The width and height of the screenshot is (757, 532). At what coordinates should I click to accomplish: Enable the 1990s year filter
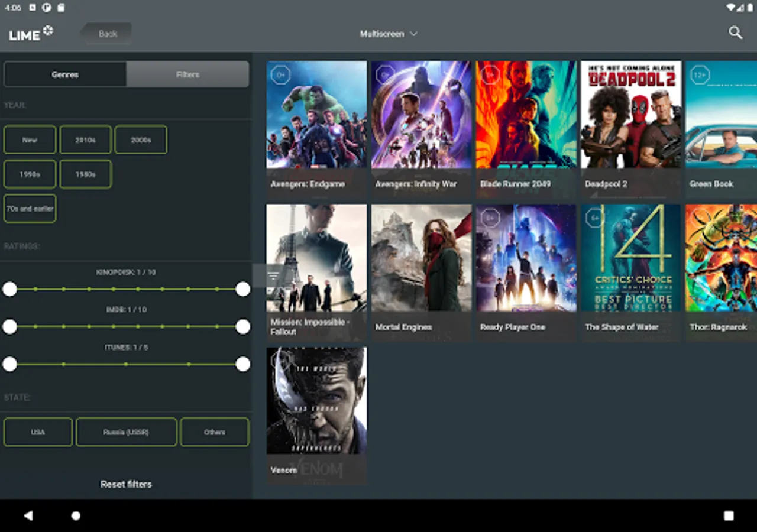(x=30, y=174)
